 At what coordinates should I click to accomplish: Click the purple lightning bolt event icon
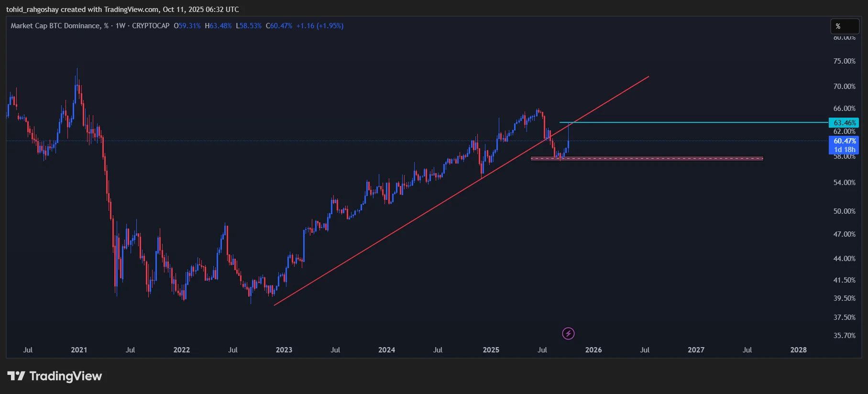pyautogui.click(x=568, y=333)
